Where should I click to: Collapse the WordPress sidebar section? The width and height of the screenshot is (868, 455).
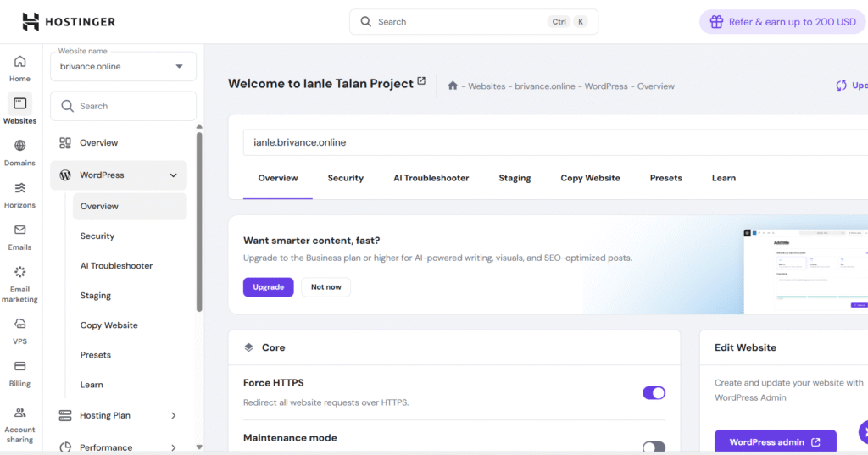[173, 175]
